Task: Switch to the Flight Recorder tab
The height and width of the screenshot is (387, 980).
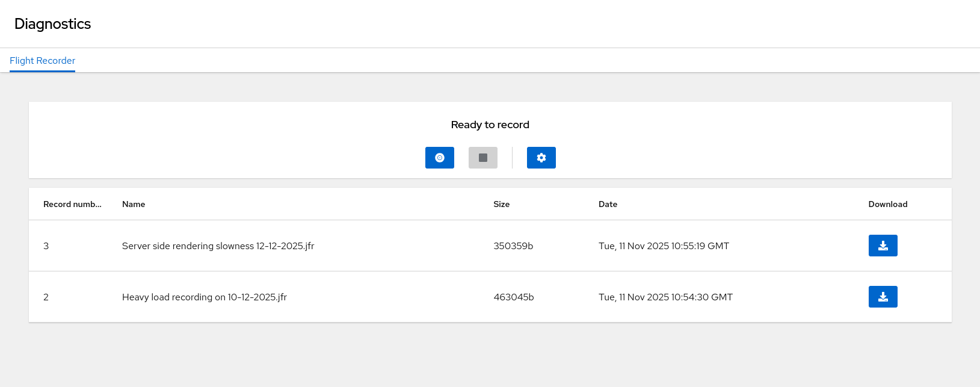Action: tap(42, 61)
